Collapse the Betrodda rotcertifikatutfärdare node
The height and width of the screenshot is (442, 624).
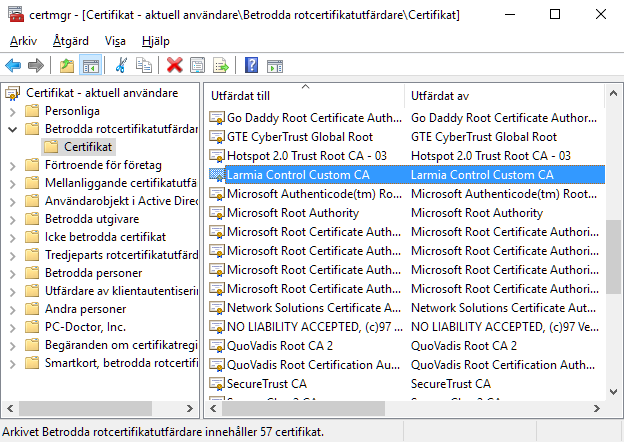[x=13, y=129]
